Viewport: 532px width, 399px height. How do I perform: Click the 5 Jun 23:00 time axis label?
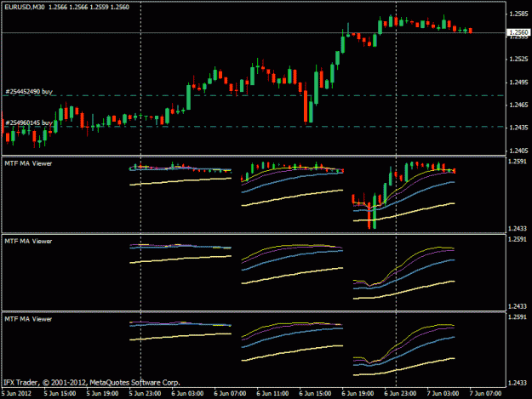[x=145, y=394]
